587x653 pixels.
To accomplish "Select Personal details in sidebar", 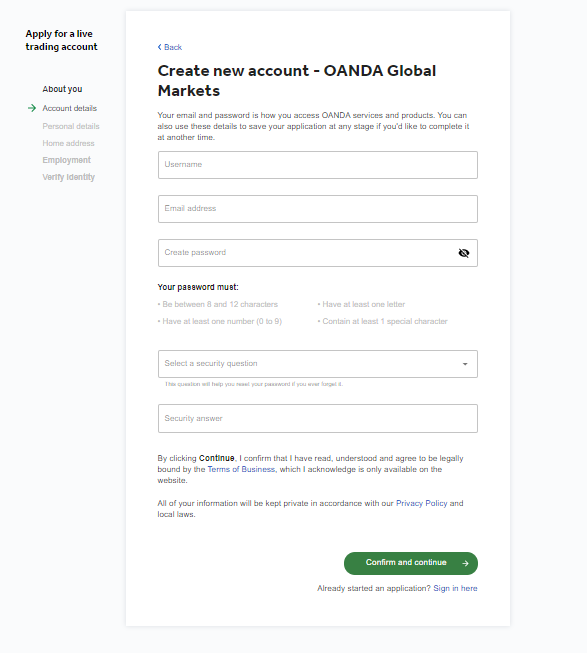I will (x=71, y=126).
